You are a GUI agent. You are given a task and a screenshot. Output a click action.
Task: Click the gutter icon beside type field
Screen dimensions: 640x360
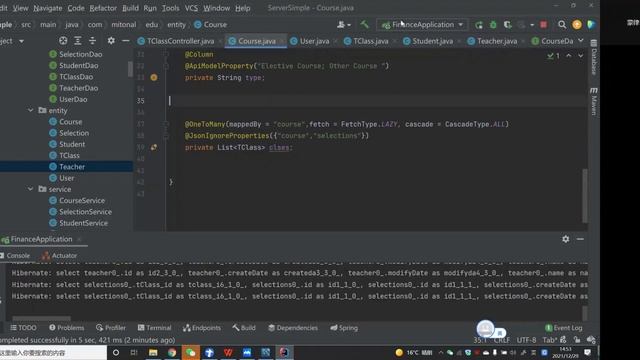154,78
